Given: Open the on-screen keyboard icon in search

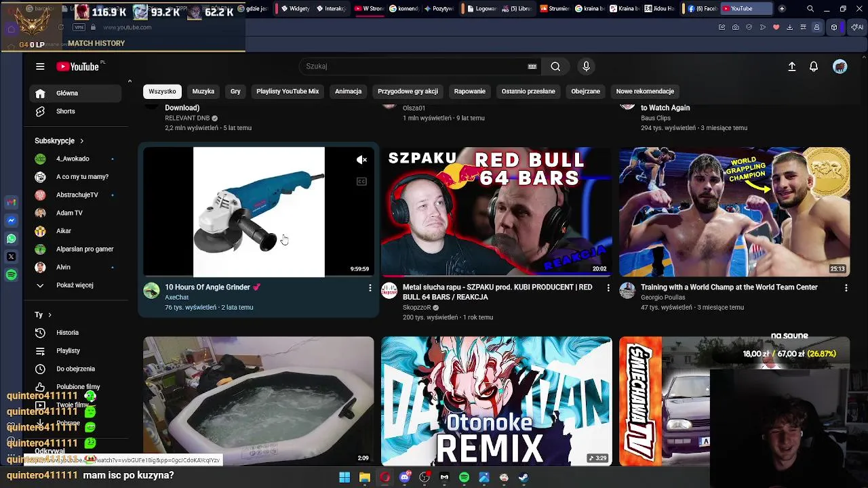Looking at the screenshot, I should 532,66.
